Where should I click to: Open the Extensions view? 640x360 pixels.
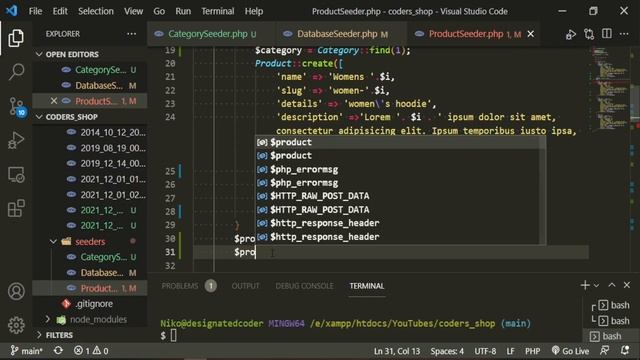16,209
